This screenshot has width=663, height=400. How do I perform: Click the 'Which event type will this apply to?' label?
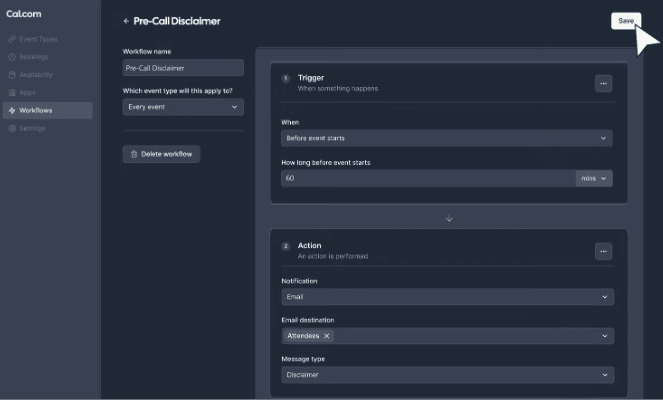pos(178,91)
